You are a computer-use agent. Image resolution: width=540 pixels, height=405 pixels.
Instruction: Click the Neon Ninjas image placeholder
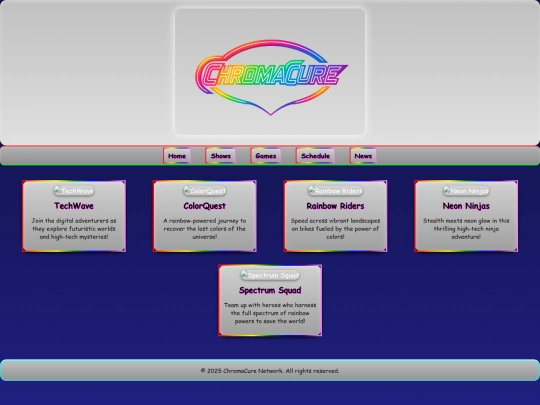[x=466, y=191]
